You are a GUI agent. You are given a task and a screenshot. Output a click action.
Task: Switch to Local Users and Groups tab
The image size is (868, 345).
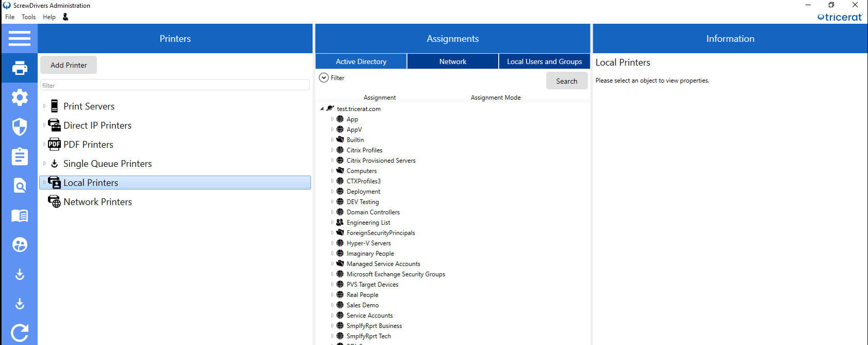[x=545, y=61]
